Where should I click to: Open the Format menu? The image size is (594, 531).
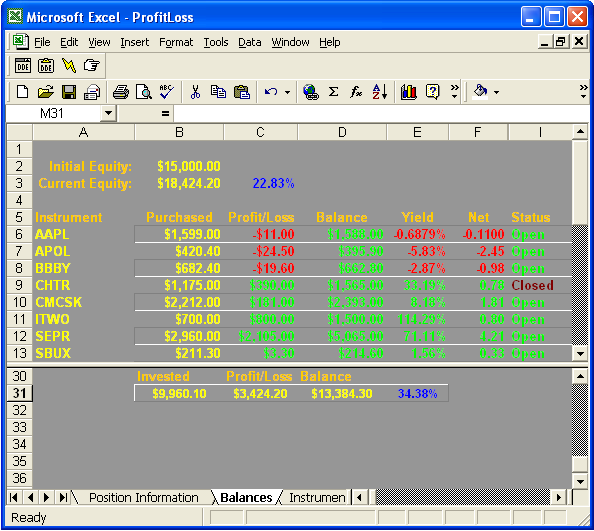(176, 42)
